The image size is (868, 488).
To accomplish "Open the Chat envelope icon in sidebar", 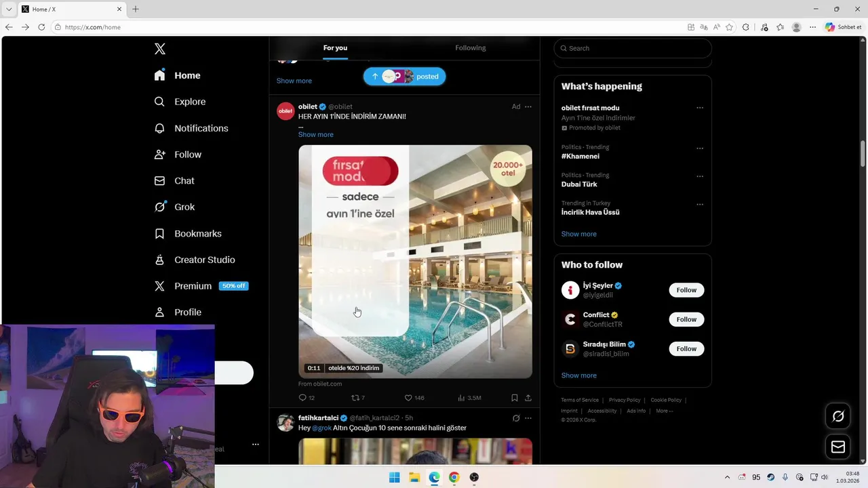I will pyautogui.click(x=159, y=181).
